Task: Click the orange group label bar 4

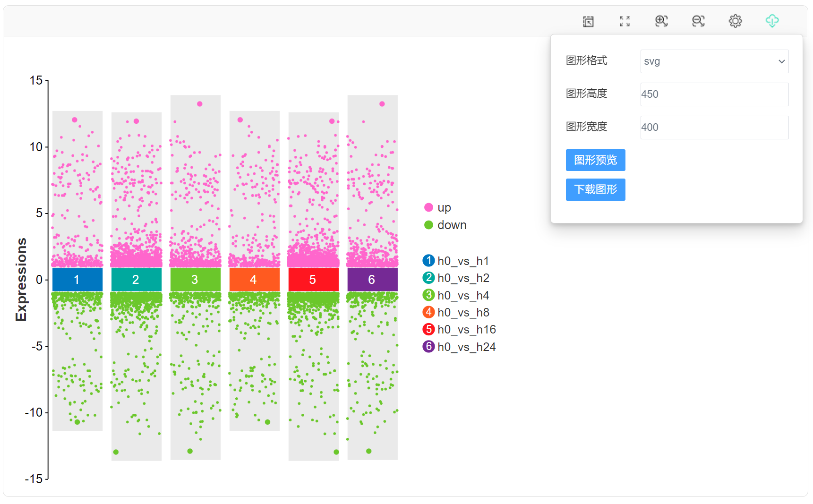Action: [x=255, y=280]
